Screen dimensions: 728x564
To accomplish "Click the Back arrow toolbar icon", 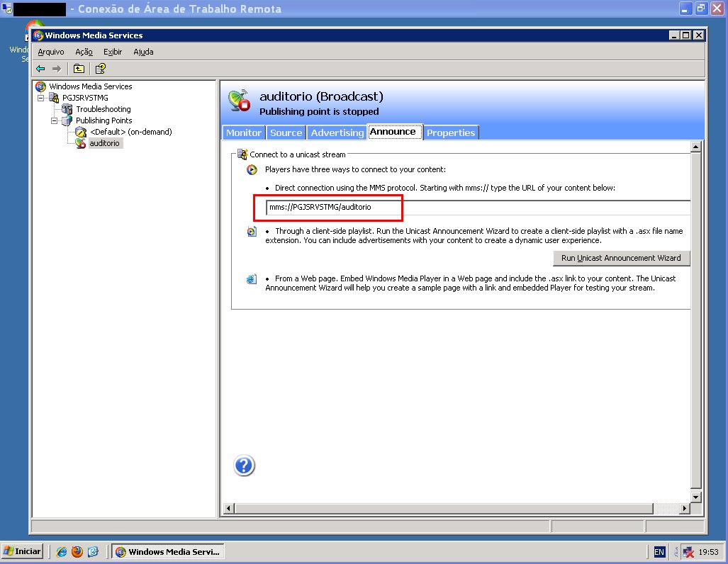I will (x=41, y=69).
